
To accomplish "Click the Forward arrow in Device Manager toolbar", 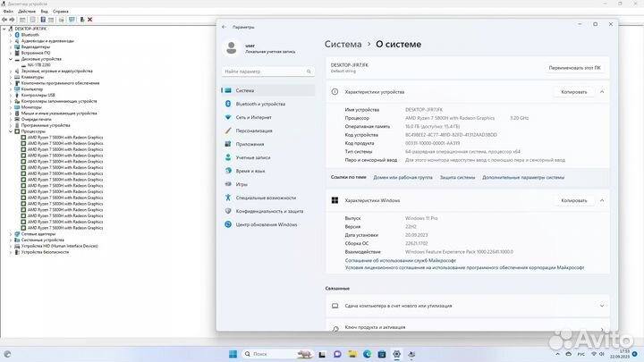I will 12,20.
